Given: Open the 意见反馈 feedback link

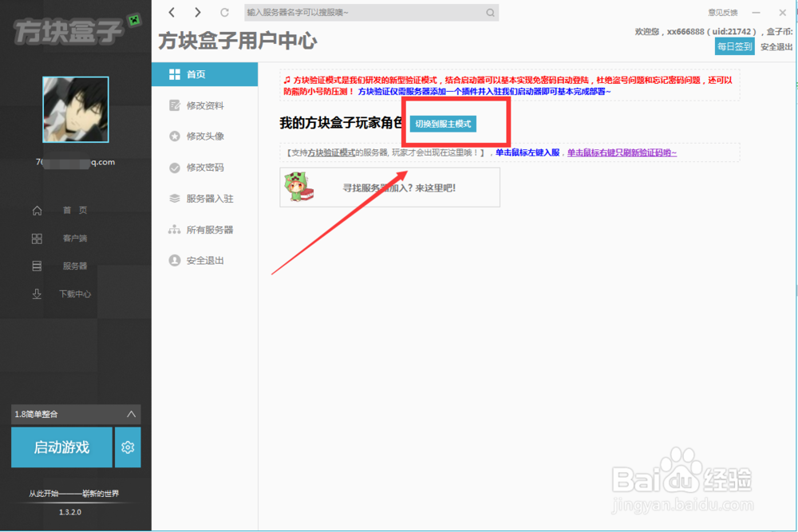Looking at the screenshot, I should 723,13.
